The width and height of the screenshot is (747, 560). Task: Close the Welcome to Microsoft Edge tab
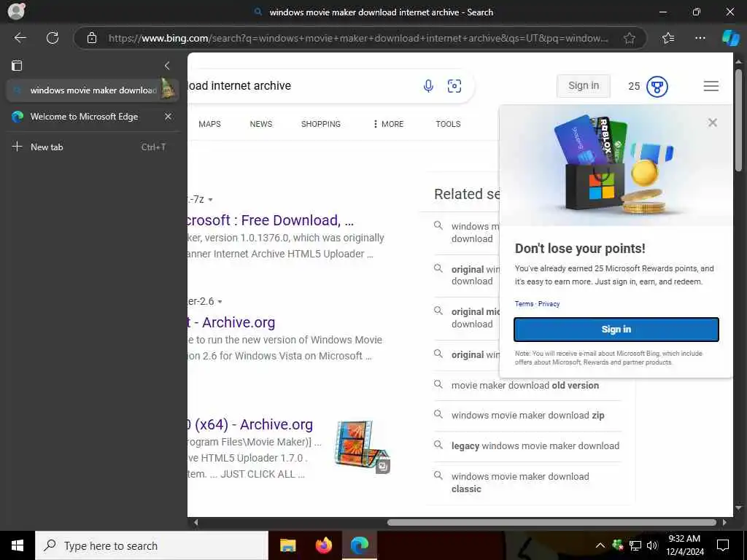click(169, 117)
